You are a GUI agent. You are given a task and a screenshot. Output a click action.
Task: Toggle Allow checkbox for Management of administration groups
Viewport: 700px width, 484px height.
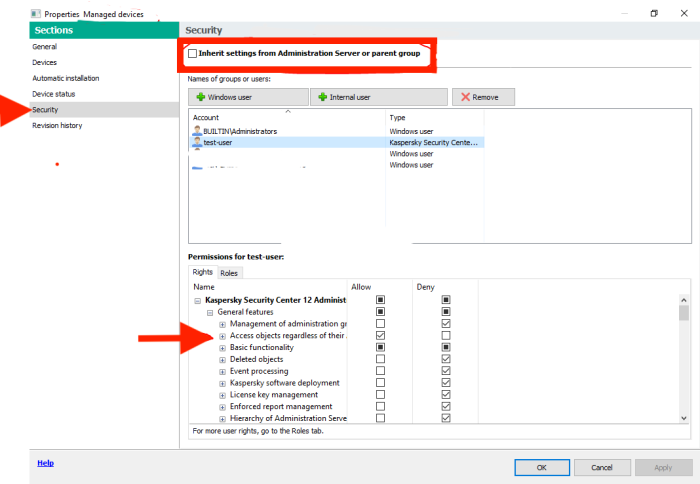coord(380,323)
